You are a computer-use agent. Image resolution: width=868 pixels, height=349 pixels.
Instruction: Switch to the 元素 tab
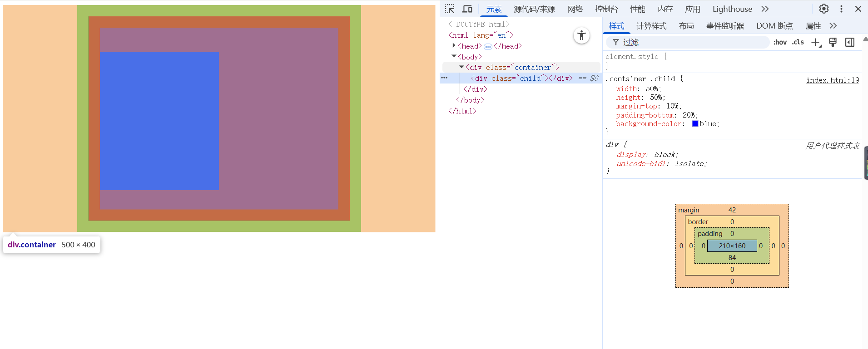pos(494,9)
